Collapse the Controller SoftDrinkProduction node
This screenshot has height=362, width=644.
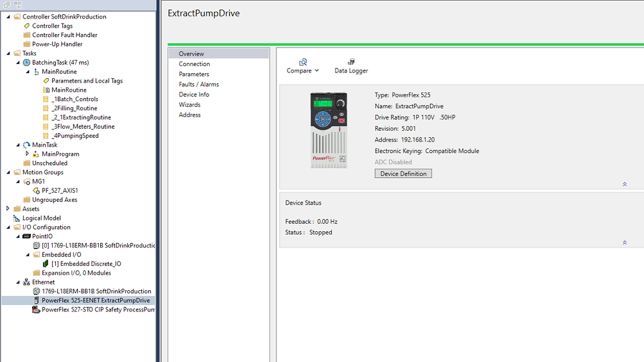(x=8, y=17)
